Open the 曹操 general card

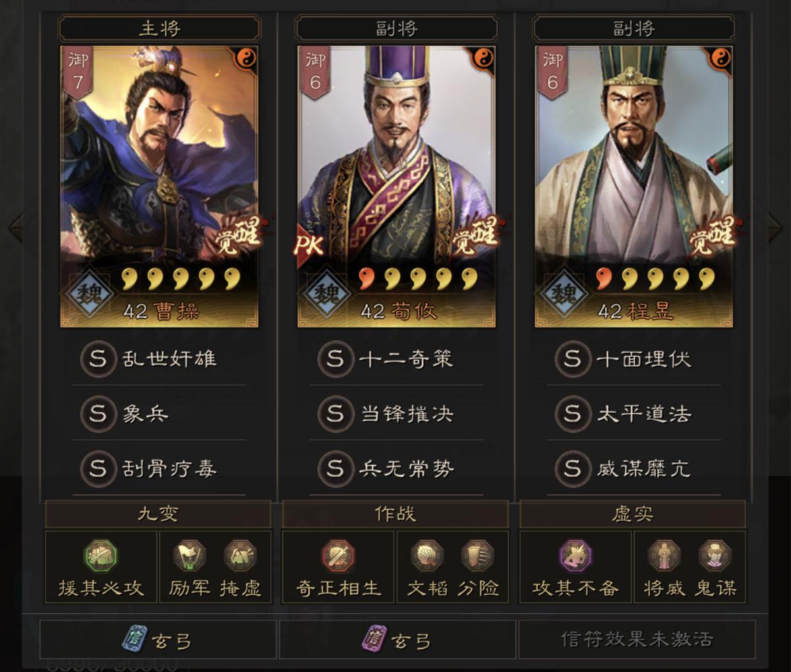pos(160,187)
